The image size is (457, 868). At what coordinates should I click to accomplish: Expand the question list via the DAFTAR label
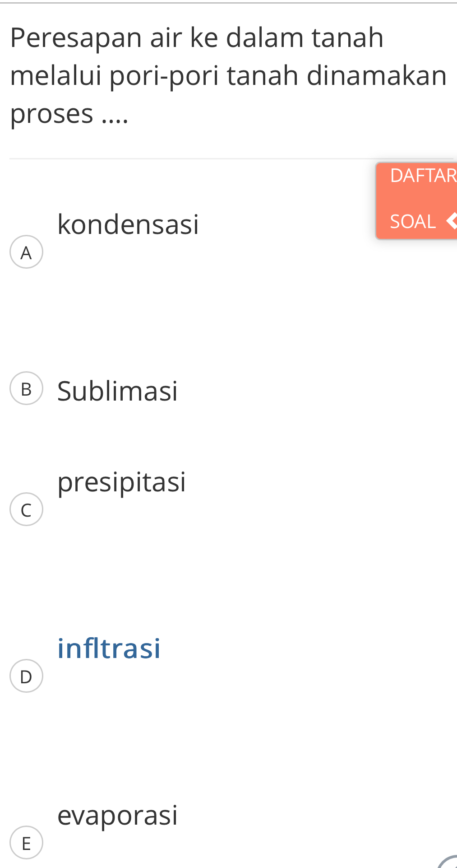(x=423, y=175)
